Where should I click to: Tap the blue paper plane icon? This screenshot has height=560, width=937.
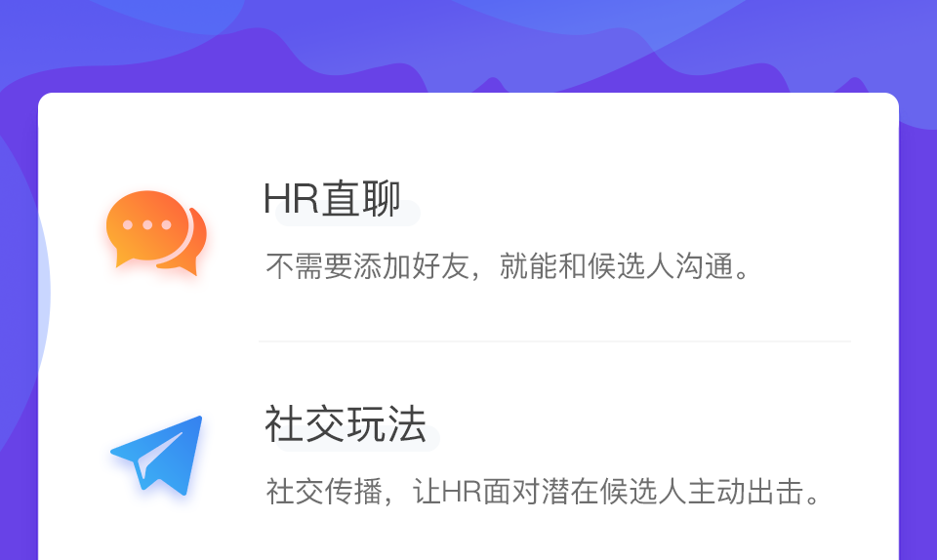(x=156, y=455)
